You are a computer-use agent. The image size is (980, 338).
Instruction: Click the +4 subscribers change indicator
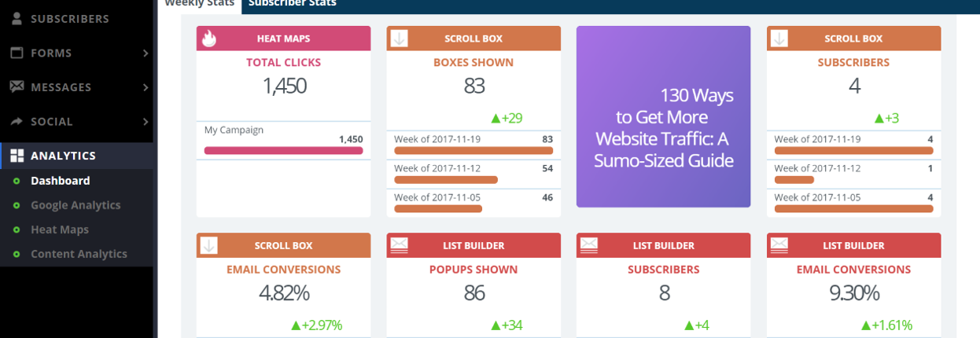[x=697, y=325]
